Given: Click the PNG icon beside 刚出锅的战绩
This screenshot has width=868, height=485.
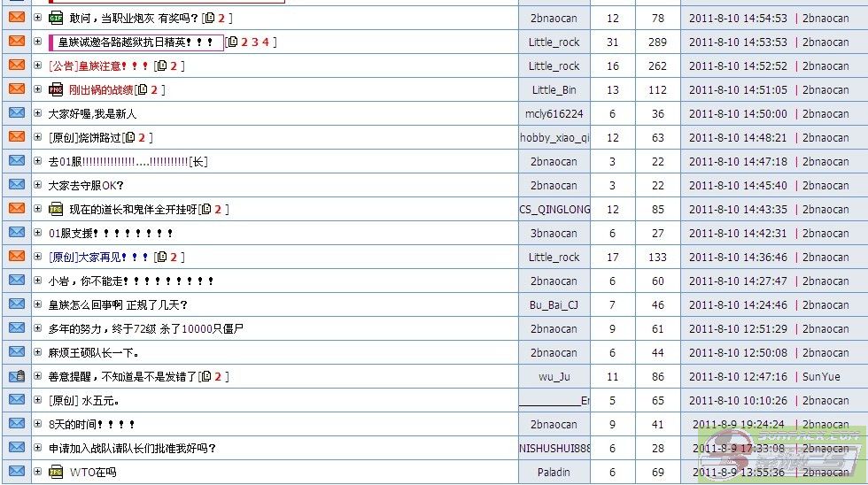Looking at the screenshot, I should pyautogui.click(x=56, y=89).
